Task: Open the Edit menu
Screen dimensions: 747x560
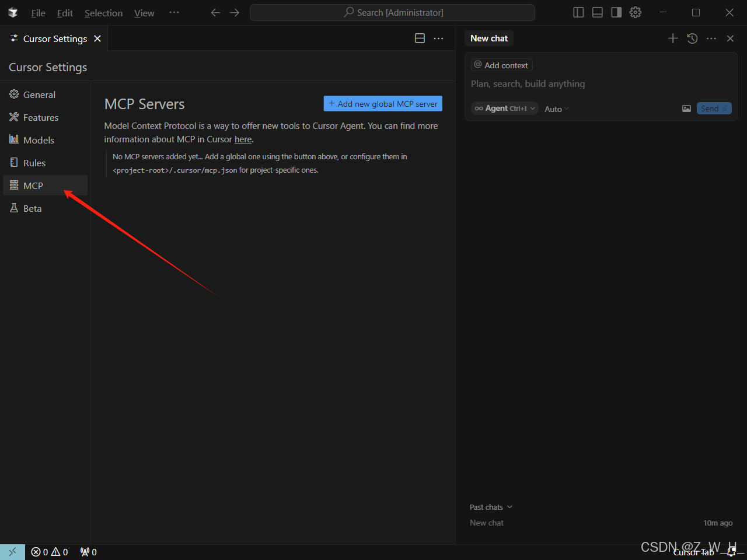Action: 65,13
